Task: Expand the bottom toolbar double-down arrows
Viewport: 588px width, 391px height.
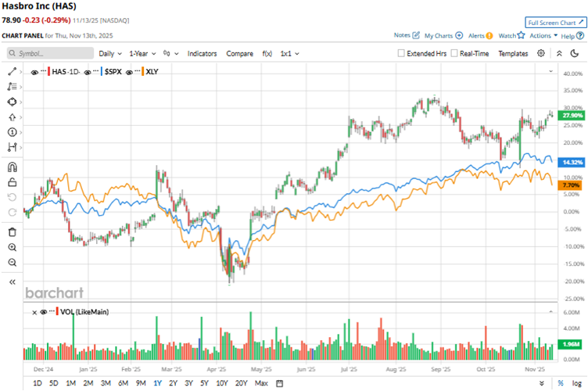Action: point(542,383)
